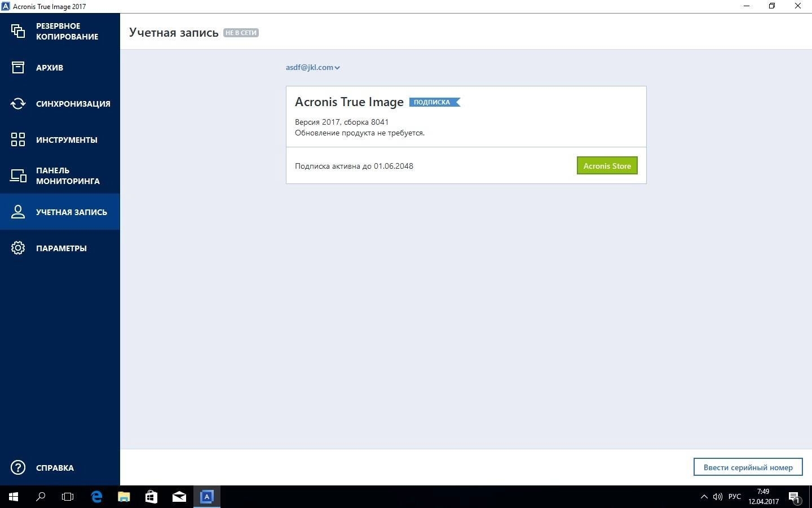
Task: Click the taskbar clock and date
Action: [764, 497]
